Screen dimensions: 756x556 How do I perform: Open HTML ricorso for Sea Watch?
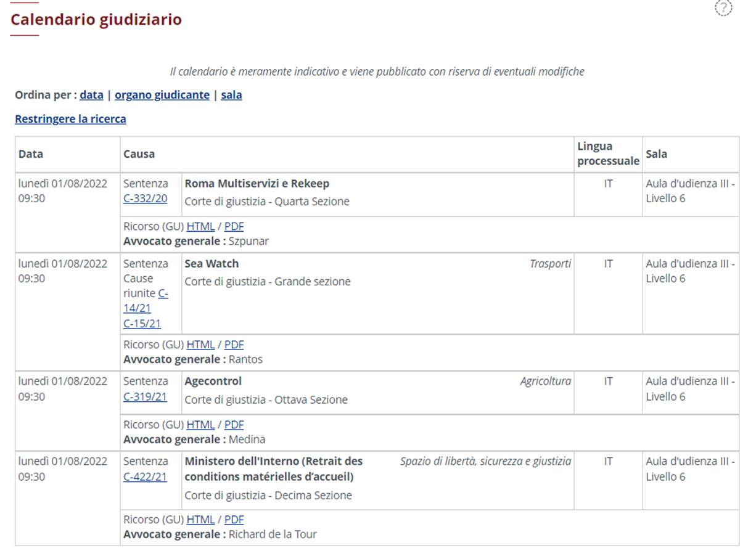click(x=200, y=345)
